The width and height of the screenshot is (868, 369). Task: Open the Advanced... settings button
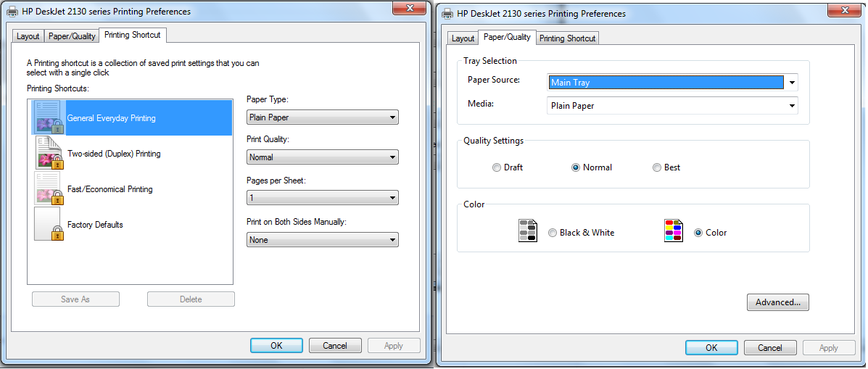pyautogui.click(x=778, y=302)
